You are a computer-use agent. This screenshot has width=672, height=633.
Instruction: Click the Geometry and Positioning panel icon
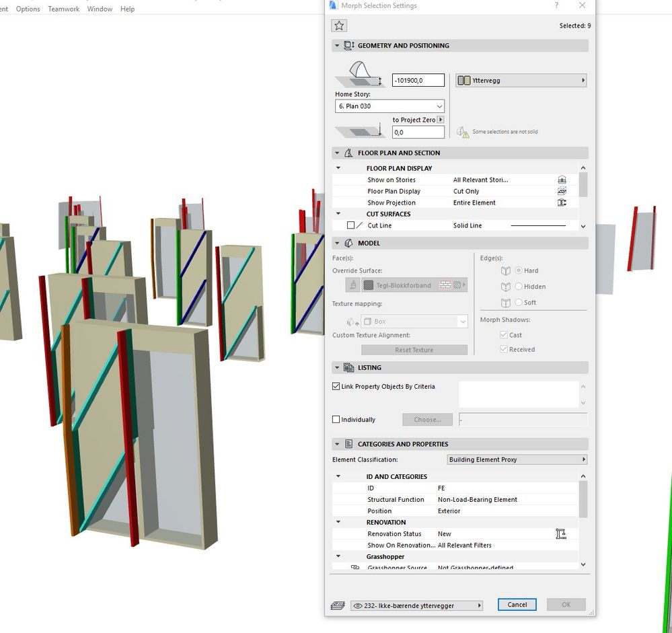(x=349, y=46)
